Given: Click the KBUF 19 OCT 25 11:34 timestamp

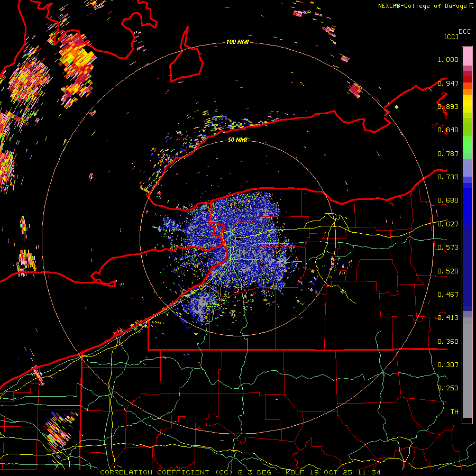Looking at the screenshot, I should coord(333,472).
